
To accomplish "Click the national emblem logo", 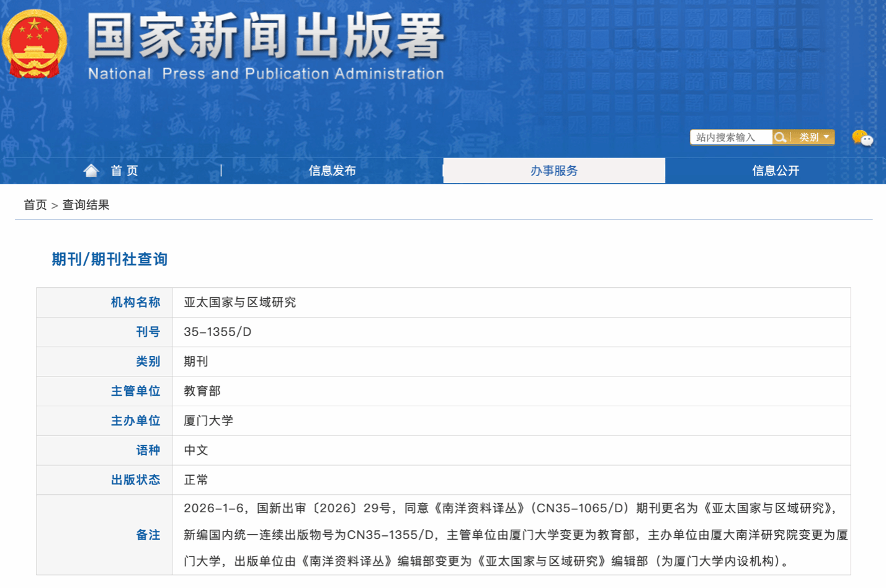I will (34, 44).
